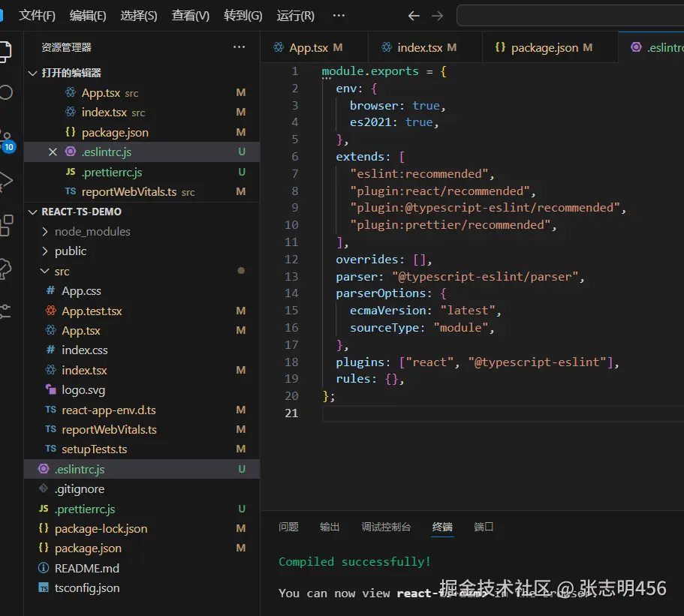Open the Run (运行) menu
Viewport: 684px width, 616px height.
295,16
